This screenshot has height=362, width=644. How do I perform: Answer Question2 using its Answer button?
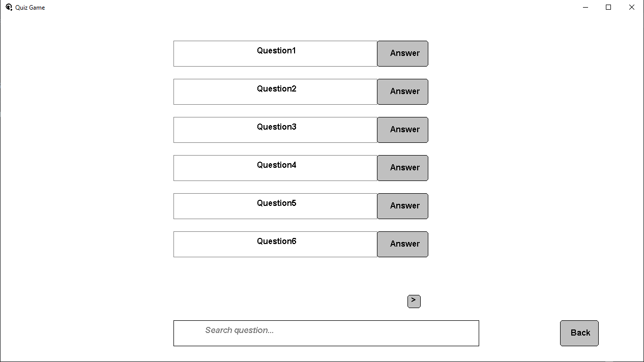click(402, 92)
